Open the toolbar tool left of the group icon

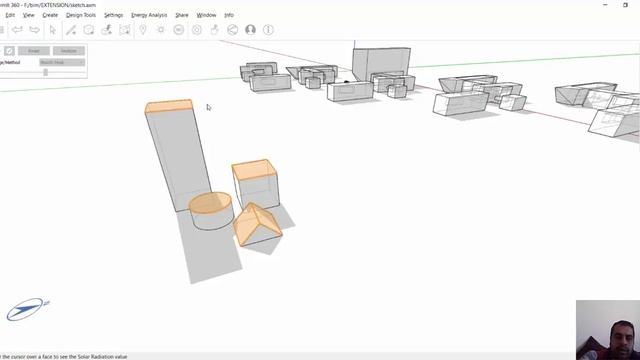point(107,30)
